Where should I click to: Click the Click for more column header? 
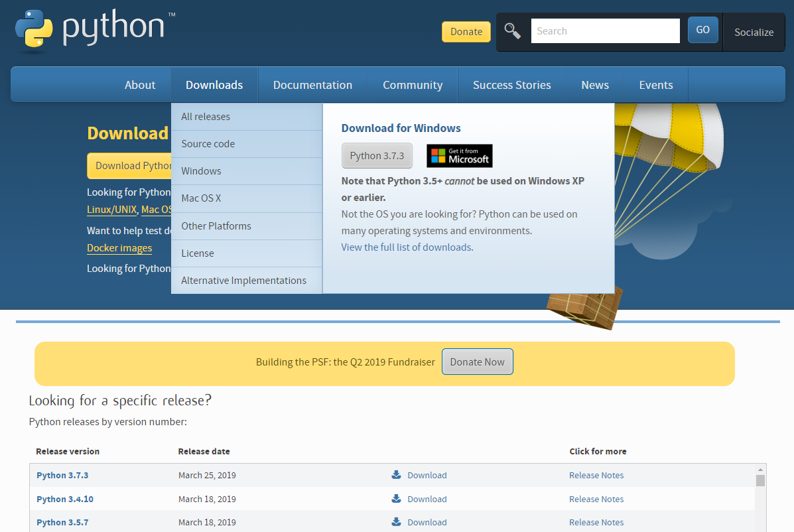[x=598, y=452]
